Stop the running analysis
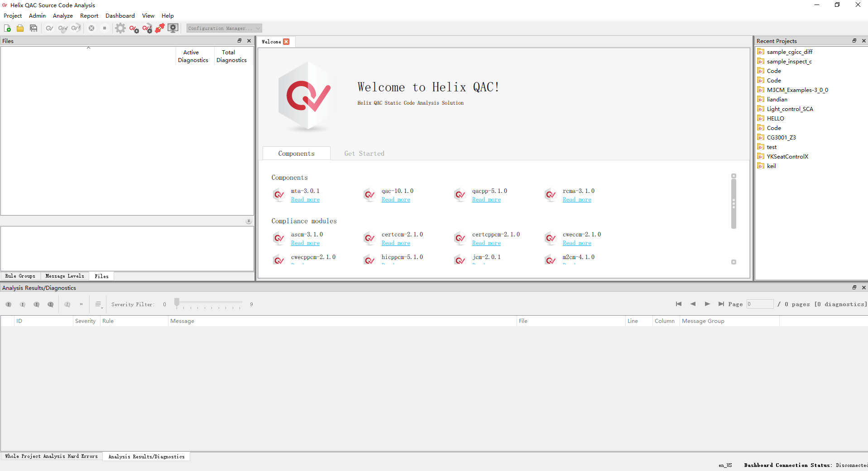 [105, 28]
